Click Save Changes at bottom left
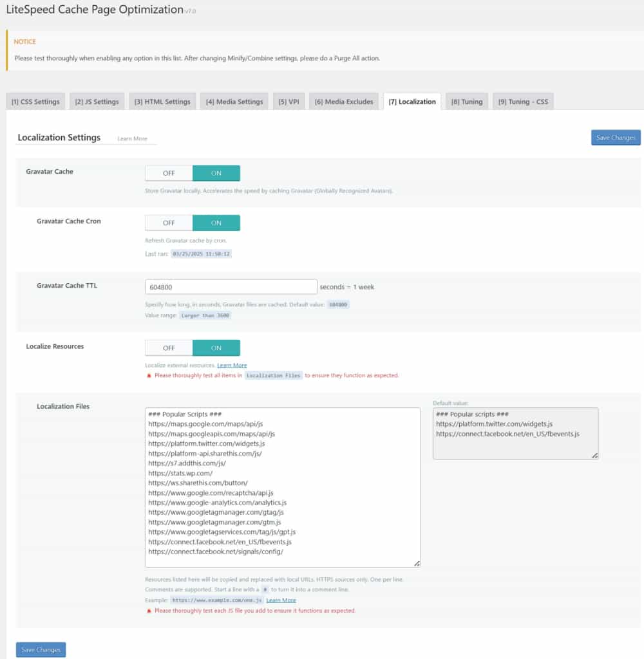Screen dimensions: 644x659 pyautogui.click(x=40, y=649)
